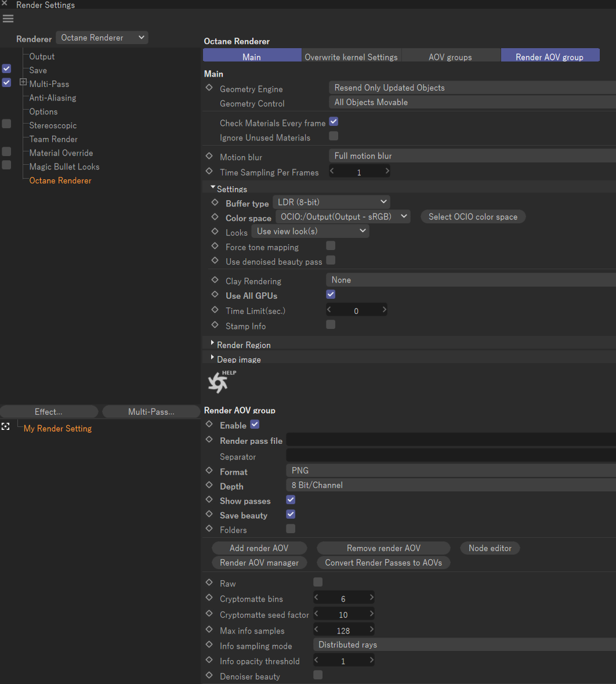Click keyframe diamond next to Buffer type
This screenshot has width=616, height=684.
click(x=215, y=202)
